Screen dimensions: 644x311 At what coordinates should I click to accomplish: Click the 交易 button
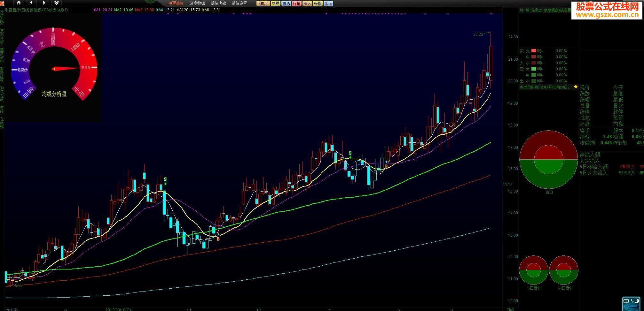tap(275, 3)
